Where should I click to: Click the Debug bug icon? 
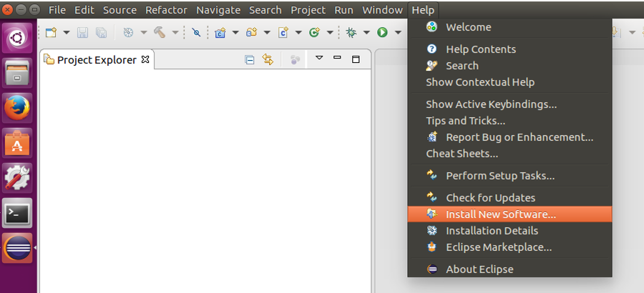coord(351,32)
